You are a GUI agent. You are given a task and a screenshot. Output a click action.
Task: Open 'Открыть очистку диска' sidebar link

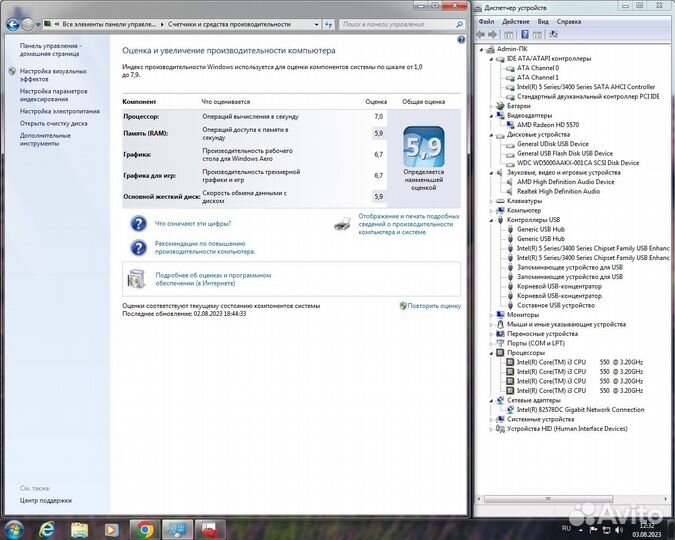click(x=53, y=124)
